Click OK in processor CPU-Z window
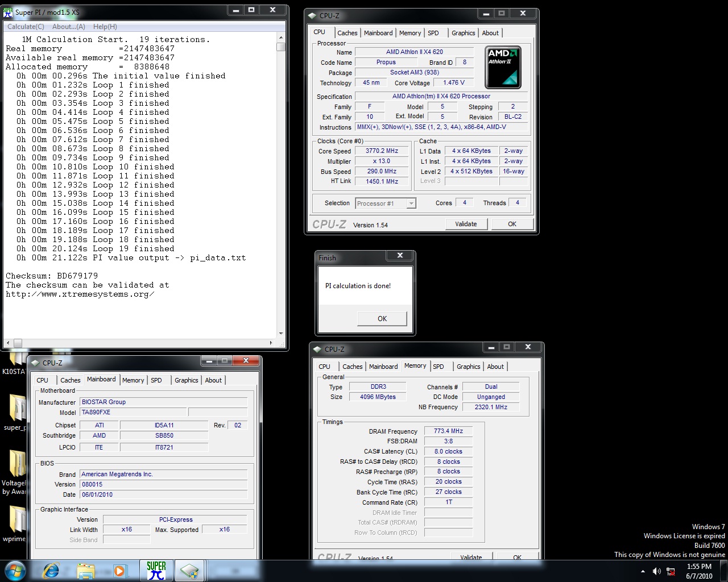 [512, 224]
